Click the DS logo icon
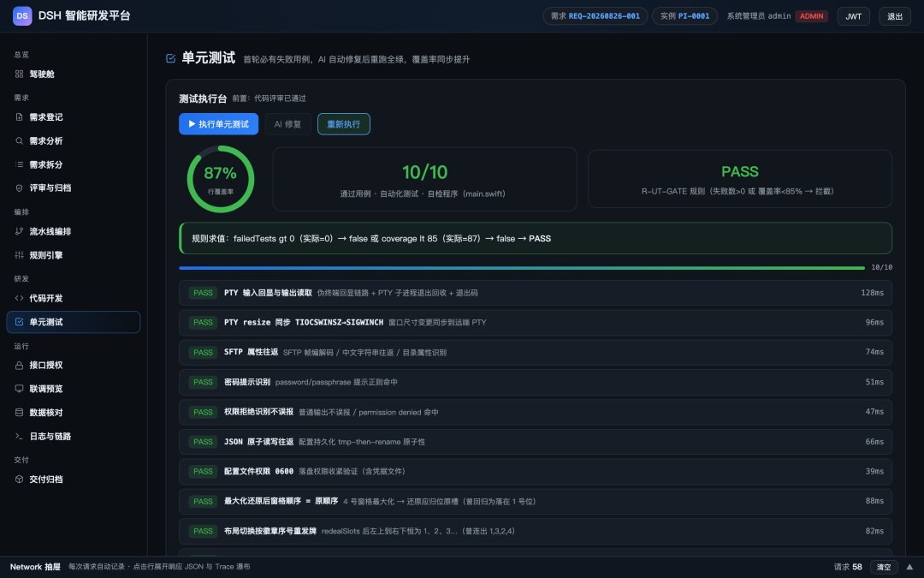This screenshot has width=924, height=578. point(22,16)
